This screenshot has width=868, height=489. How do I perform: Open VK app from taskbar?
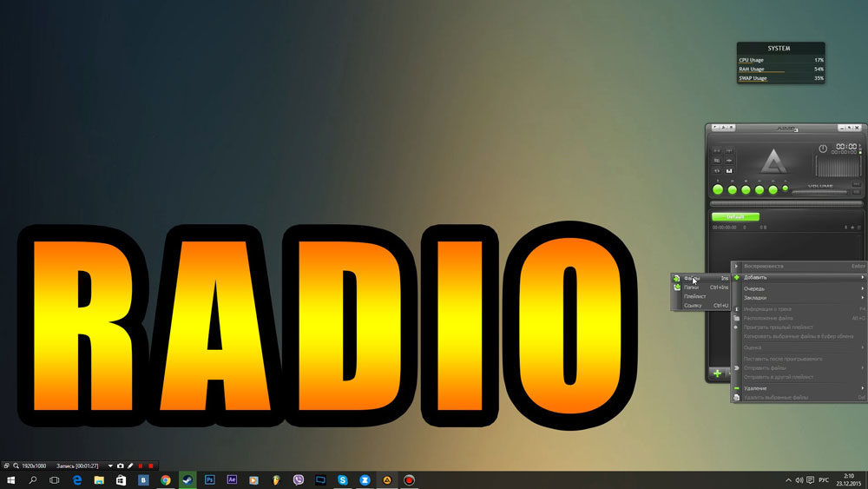pyautogui.click(x=143, y=480)
